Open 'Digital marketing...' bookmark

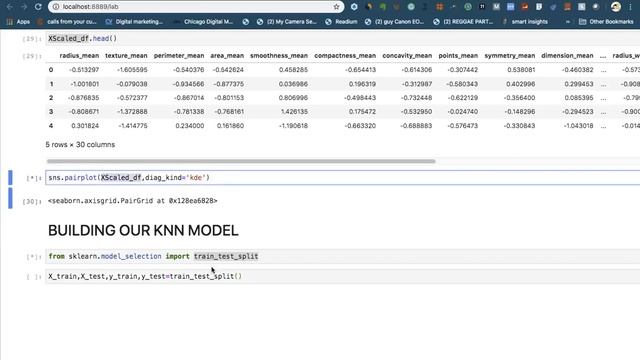(134, 22)
